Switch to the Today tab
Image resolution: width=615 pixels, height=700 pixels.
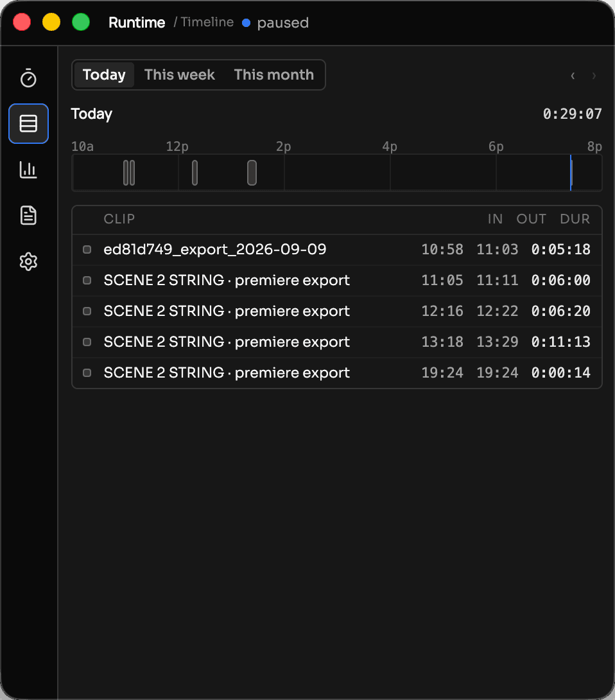[x=104, y=74]
